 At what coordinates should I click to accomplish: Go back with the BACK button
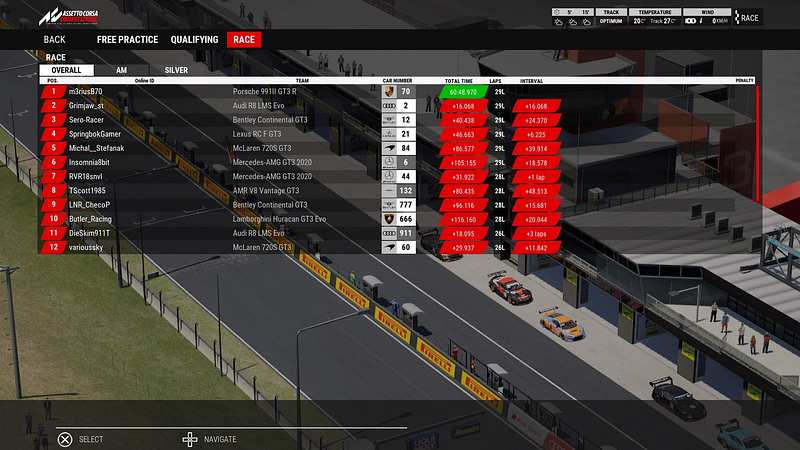click(55, 40)
